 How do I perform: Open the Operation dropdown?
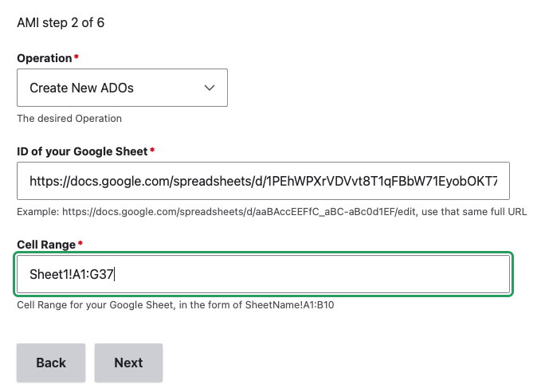122,88
